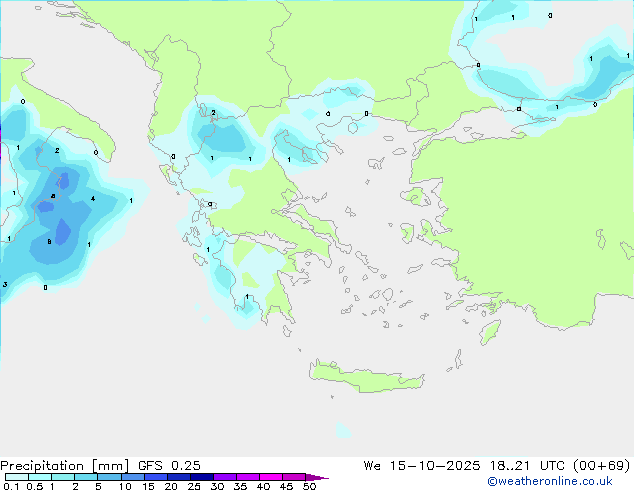This screenshot has width=634, height=490.
Task: Select the 10–15 mm legend swatch
Action: coord(133,477)
